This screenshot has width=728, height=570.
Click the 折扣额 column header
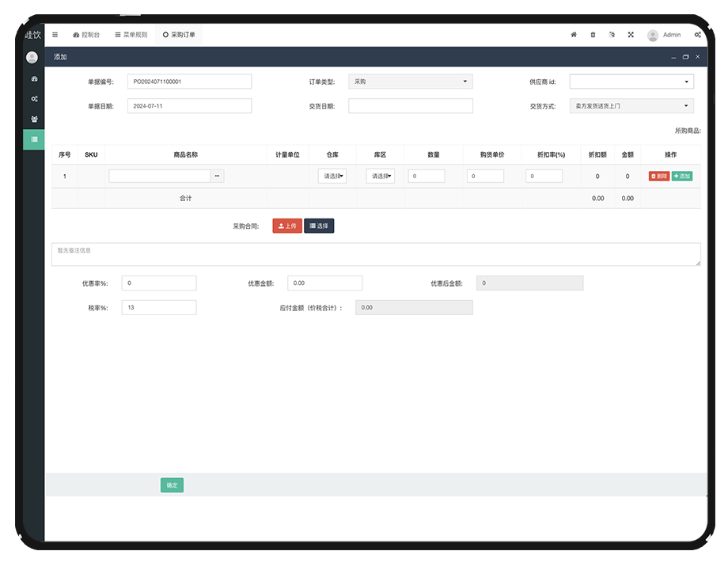coord(597,154)
